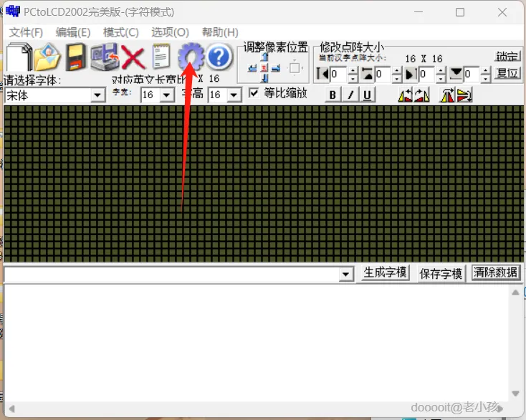Increase the left margin stepper value
The width and height of the screenshot is (526, 420).
click(353, 70)
